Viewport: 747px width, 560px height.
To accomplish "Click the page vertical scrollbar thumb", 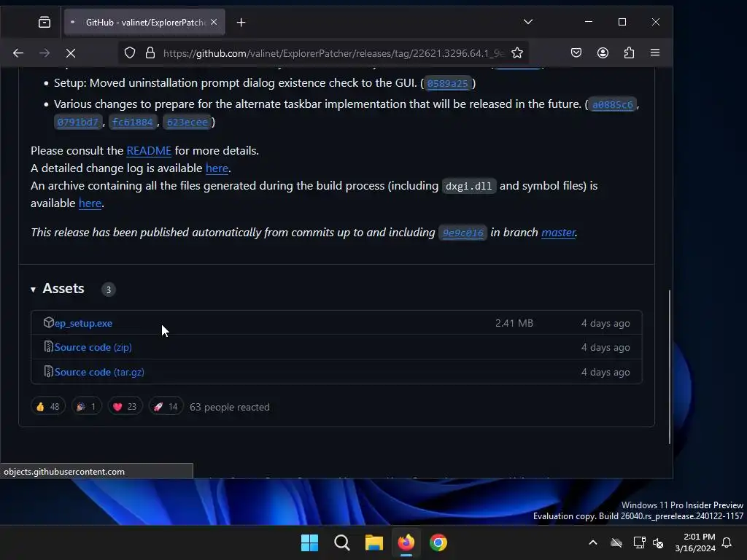I will [670, 367].
